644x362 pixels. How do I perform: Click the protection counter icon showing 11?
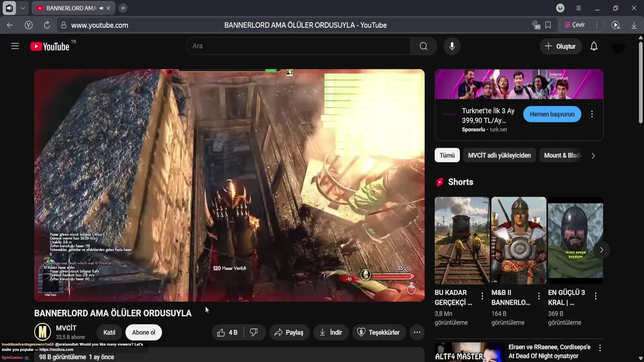536,25
